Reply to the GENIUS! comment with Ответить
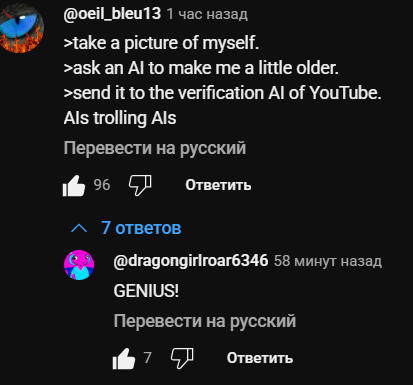 (260, 358)
